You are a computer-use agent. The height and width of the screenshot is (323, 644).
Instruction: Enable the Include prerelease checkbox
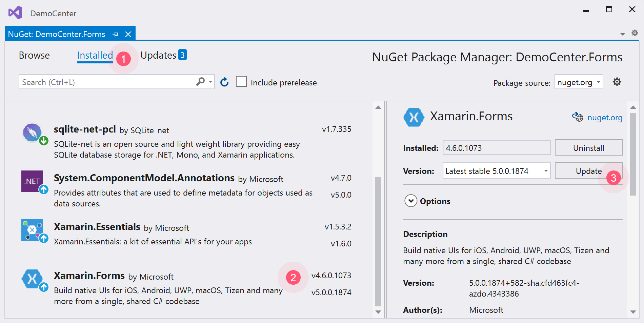coord(241,82)
